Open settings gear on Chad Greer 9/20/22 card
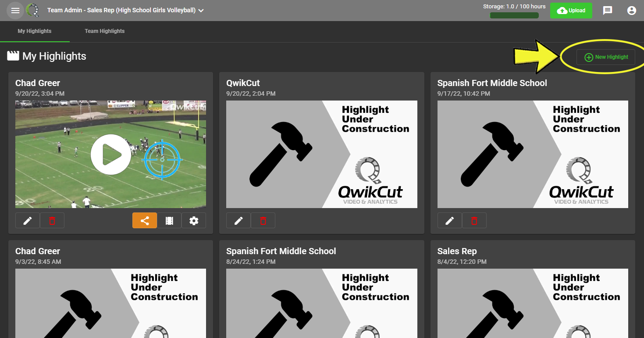 point(194,220)
